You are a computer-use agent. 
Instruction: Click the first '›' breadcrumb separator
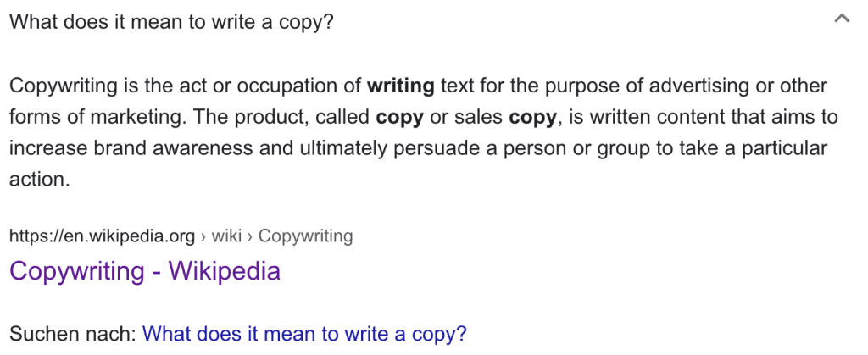coord(203,236)
